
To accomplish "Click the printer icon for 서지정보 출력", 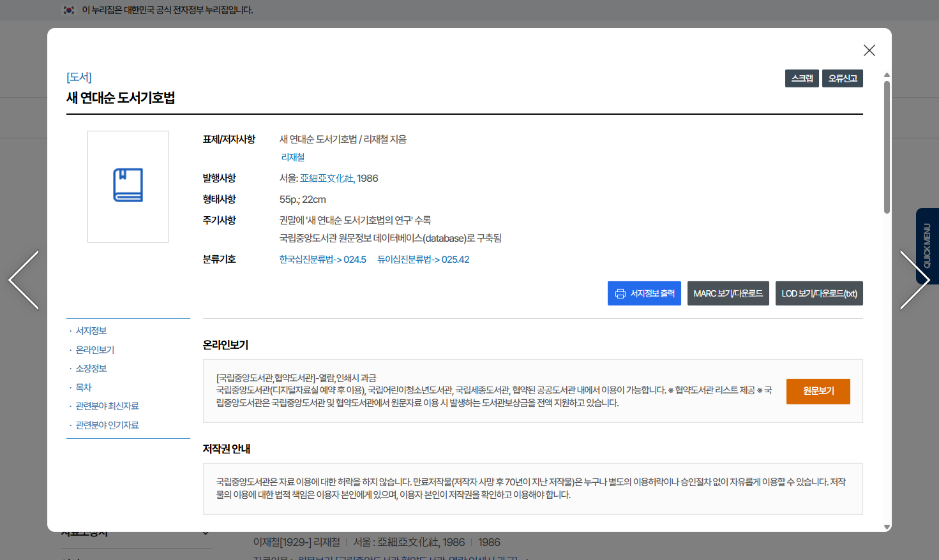I will (620, 293).
